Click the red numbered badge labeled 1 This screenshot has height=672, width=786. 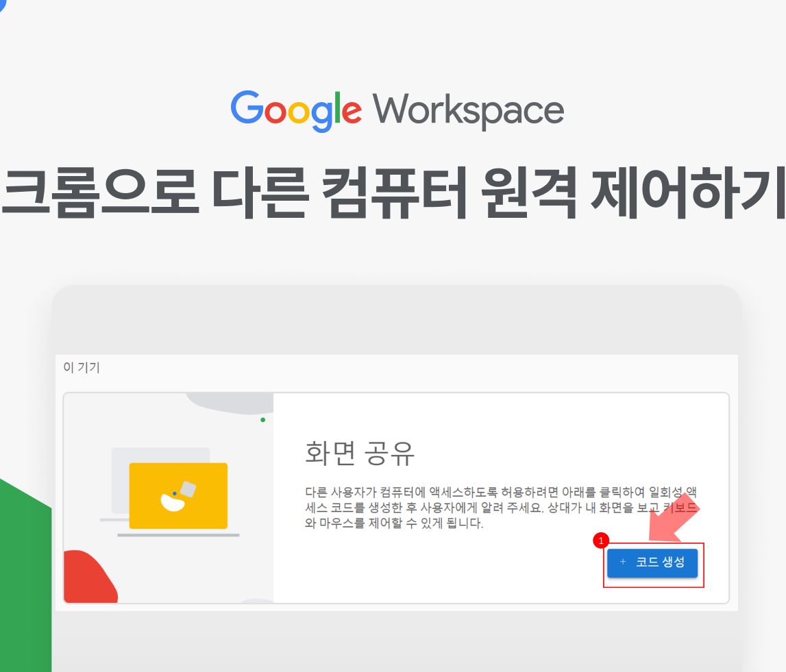click(x=602, y=542)
